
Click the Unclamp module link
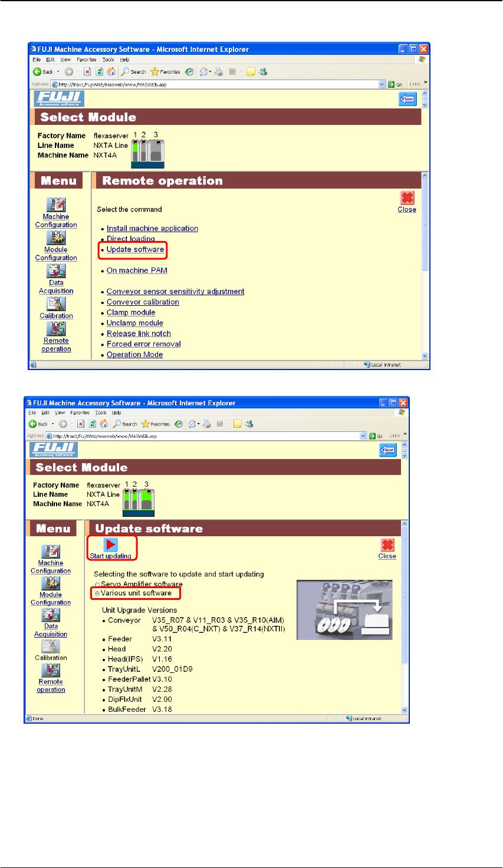tap(134, 324)
